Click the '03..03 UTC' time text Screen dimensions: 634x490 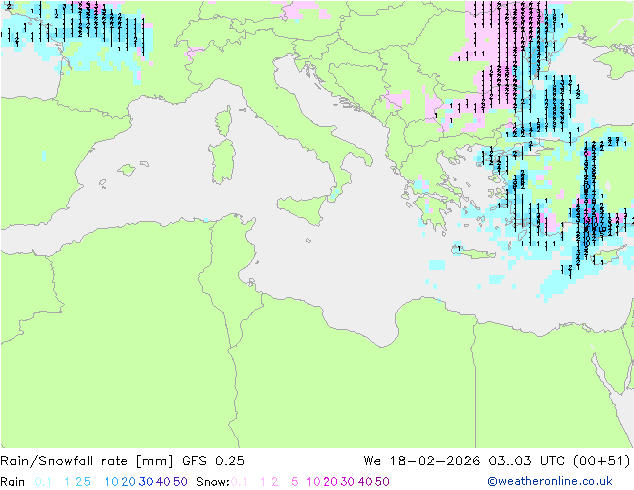click(x=527, y=461)
